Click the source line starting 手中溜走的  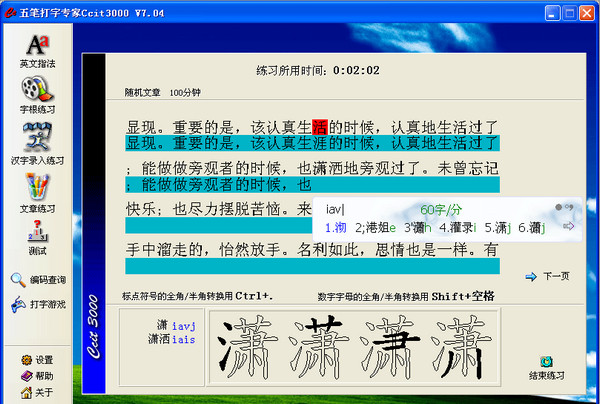pyautogui.click(x=312, y=250)
